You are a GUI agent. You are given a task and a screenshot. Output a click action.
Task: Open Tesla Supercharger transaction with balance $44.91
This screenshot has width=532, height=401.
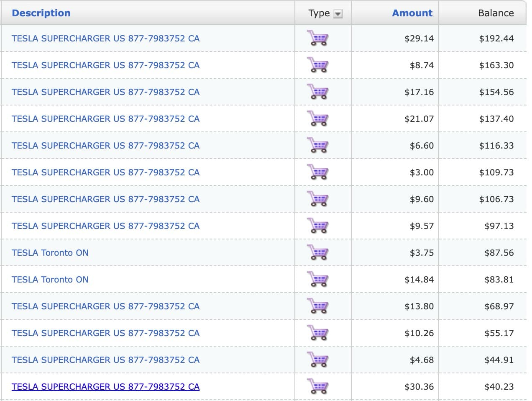(105, 360)
